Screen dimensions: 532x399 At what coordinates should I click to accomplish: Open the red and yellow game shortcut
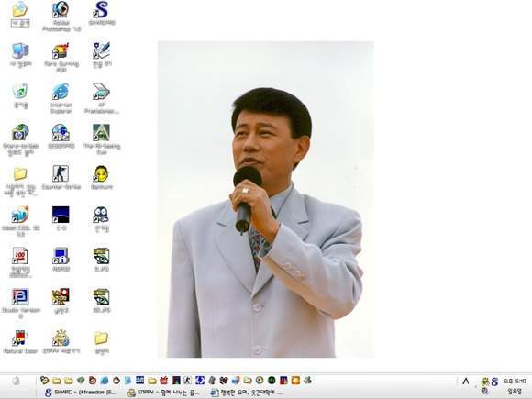(x=61, y=297)
